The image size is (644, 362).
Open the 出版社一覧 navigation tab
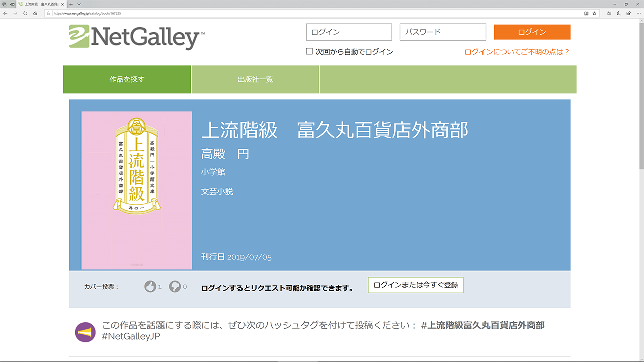[256, 79]
